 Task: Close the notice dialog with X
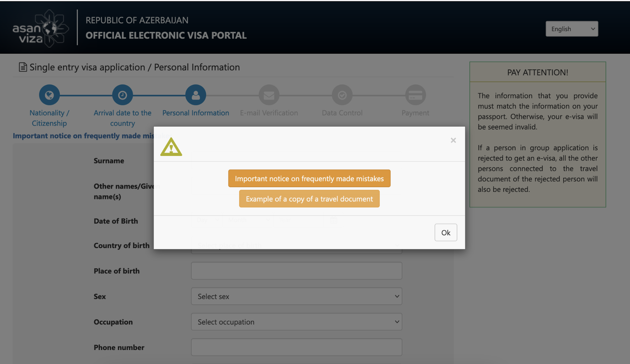click(453, 140)
